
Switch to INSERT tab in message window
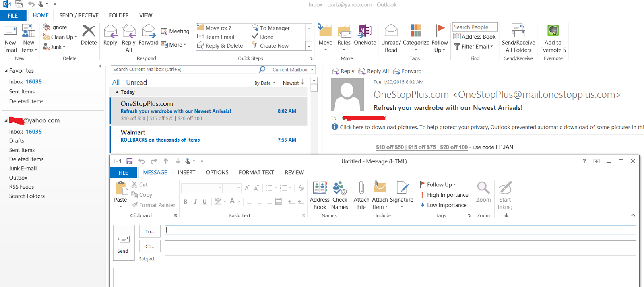pos(186,172)
